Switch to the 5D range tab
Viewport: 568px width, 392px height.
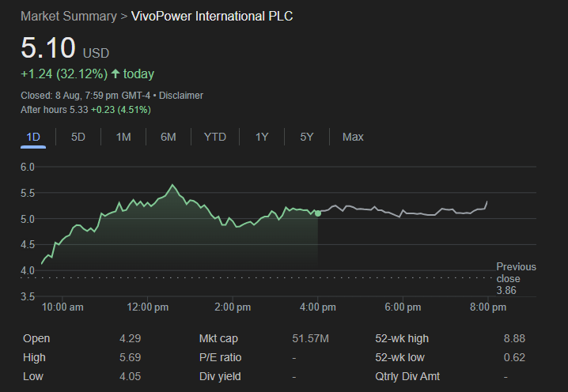(x=78, y=138)
